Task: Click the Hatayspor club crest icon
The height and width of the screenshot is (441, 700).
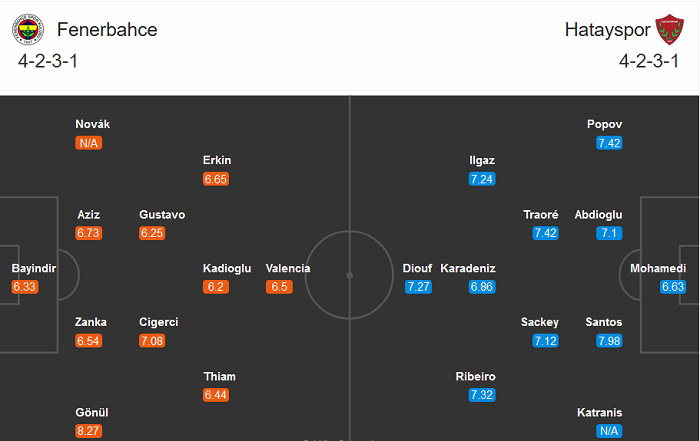Action: pyautogui.click(x=666, y=30)
